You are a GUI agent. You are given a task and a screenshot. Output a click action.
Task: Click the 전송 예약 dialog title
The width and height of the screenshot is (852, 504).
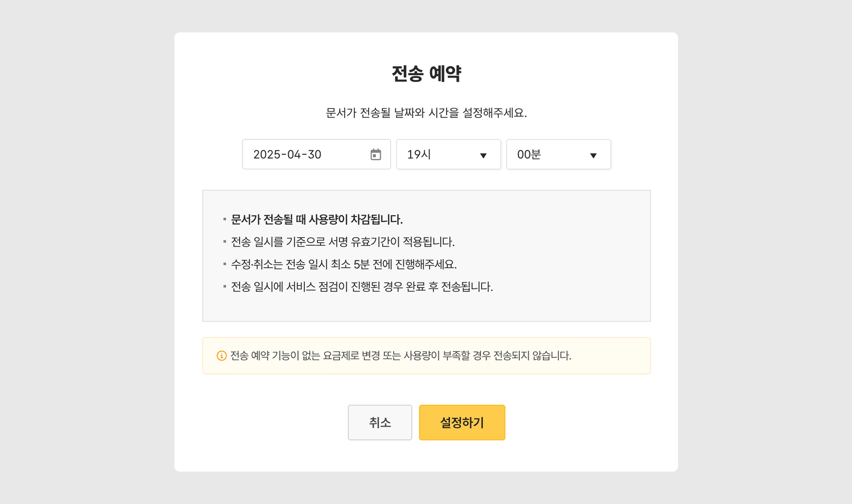pos(426,74)
